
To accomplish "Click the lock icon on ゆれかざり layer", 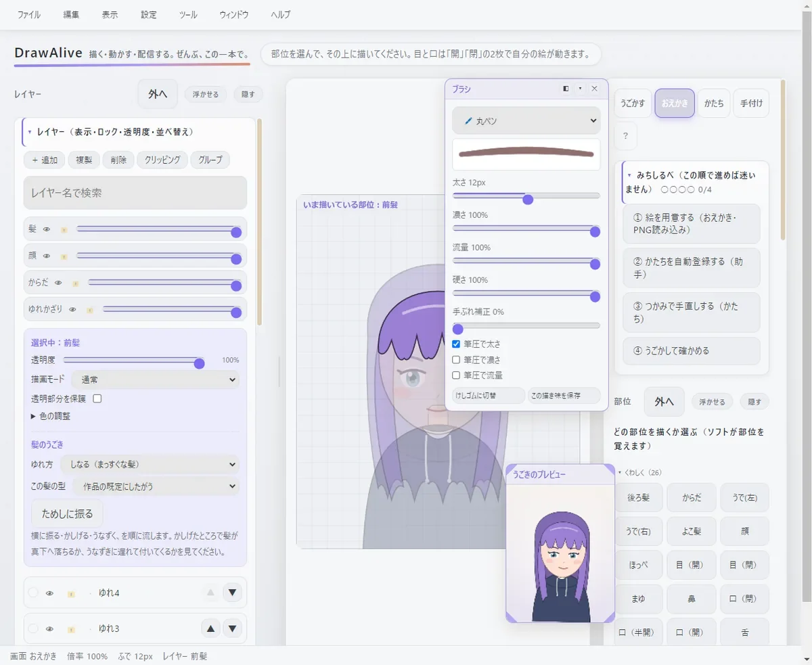I will 89,310.
